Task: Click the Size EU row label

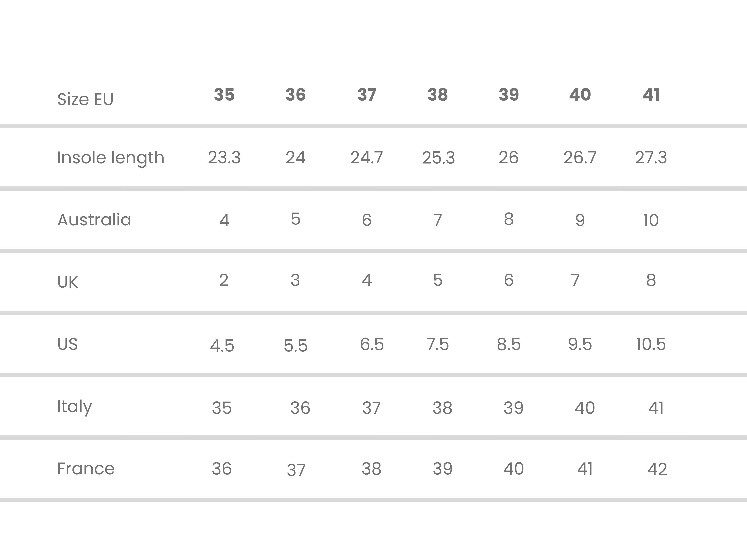Action: [x=85, y=99]
